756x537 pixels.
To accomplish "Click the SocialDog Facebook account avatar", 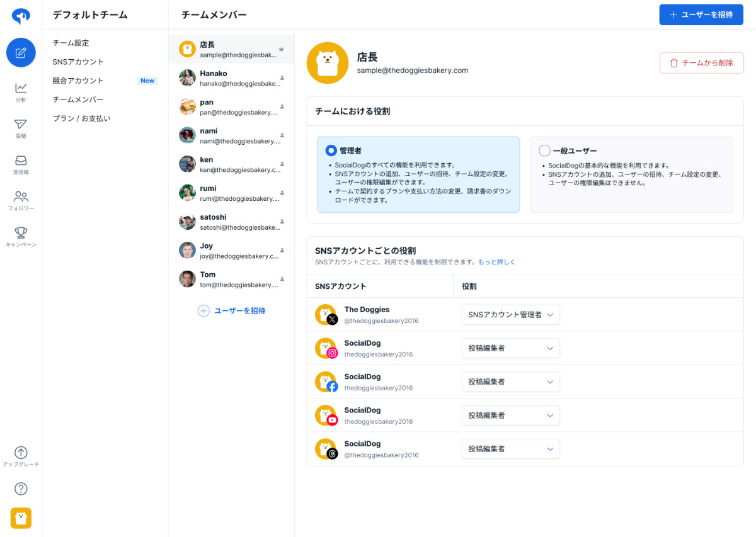I will point(326,382).
